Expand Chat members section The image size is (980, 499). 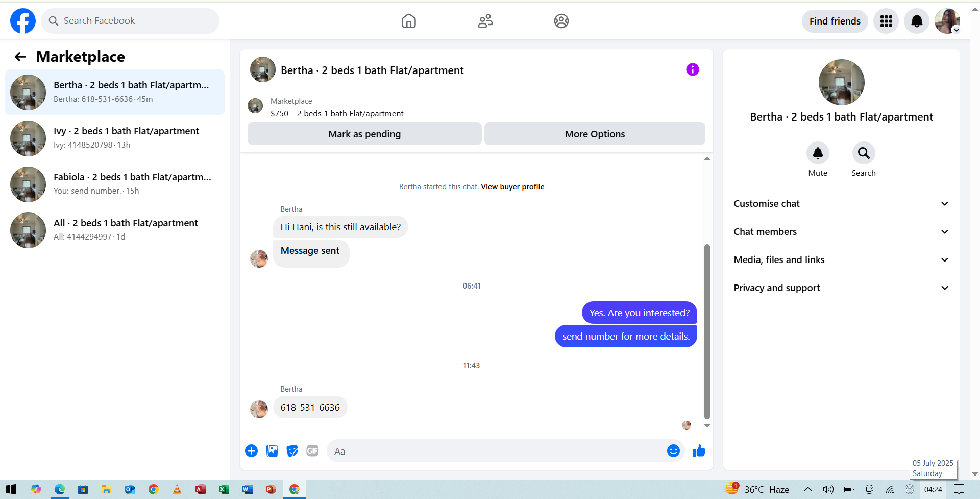[841, 232]
